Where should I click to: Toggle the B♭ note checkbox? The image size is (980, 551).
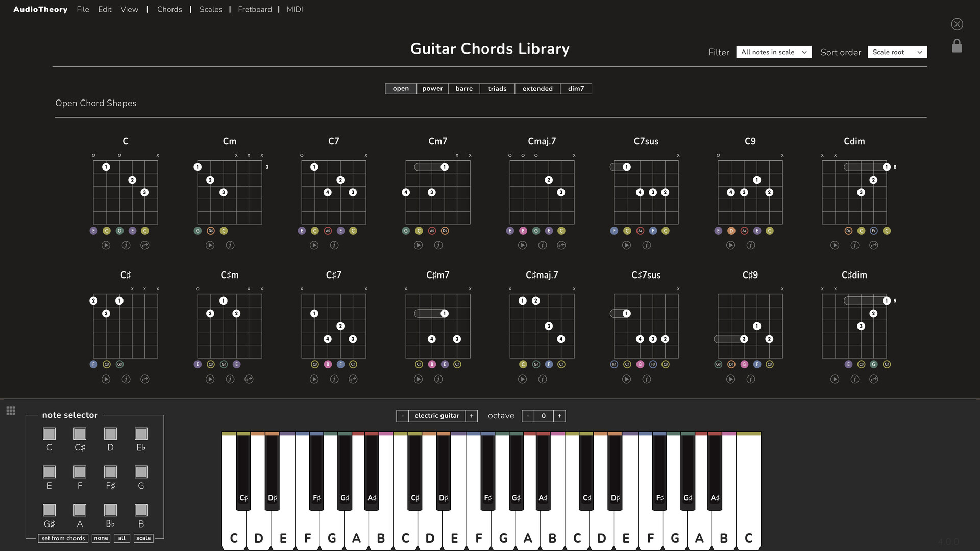[110, 510]
